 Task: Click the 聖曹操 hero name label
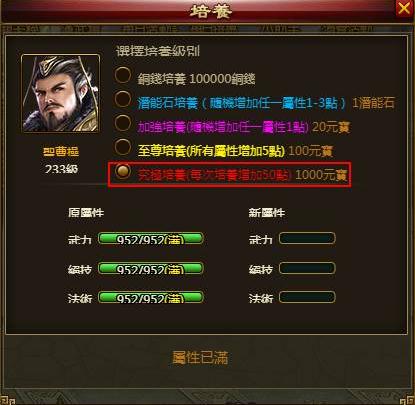[x=61, y=152]
